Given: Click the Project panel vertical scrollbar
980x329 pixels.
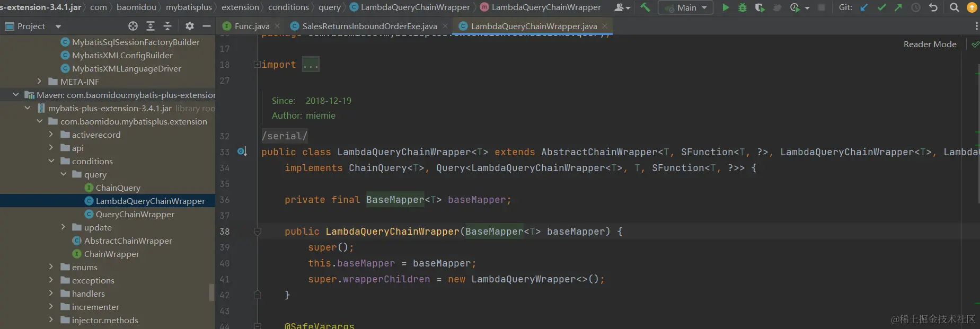Looking at the screenshot, I should [212, 292].
